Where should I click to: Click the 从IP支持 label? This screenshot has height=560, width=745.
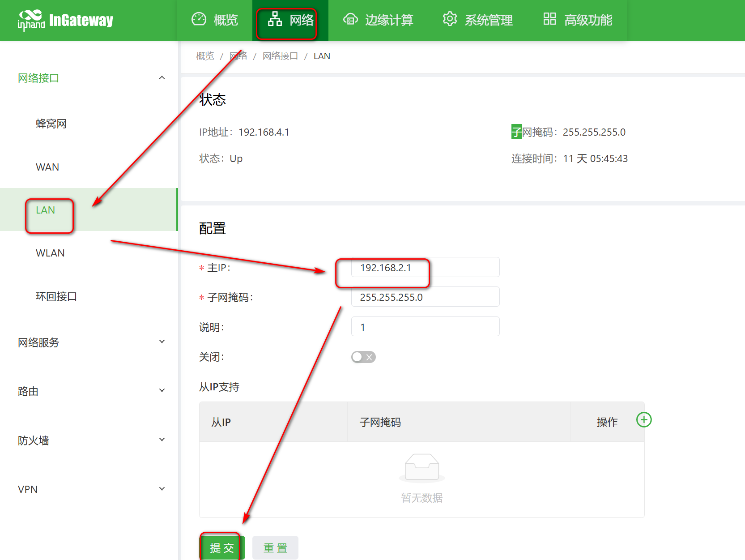point(219,387)
